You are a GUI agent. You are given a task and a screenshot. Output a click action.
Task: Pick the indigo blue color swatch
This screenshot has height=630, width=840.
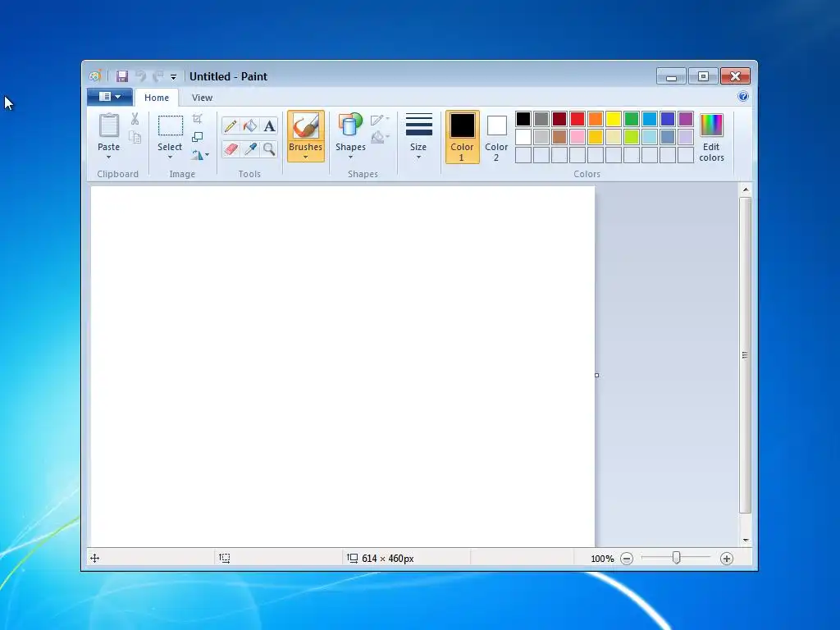(x=668, y=119)
